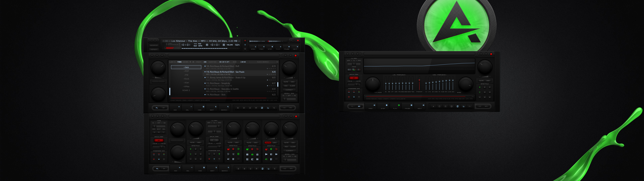
Task: Click green progress bar style 3 in options panel
Action: coord(219,154)
